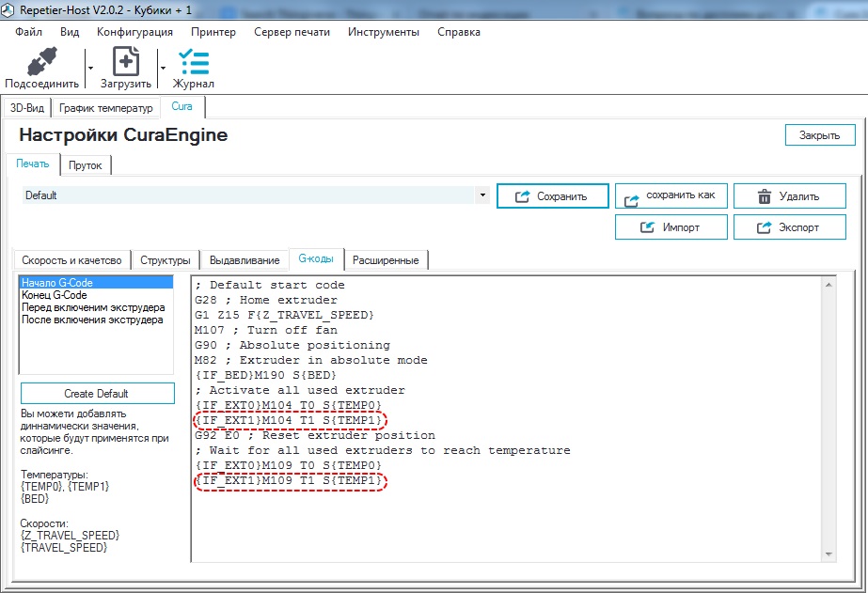Open the Конфигурация menu
868x593 pixels.
point(134,31)
